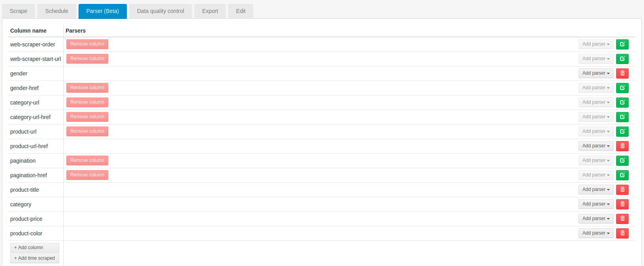Click the trash icon for the gender row
This screenshot has height=266, width=644.
point(622,73)
